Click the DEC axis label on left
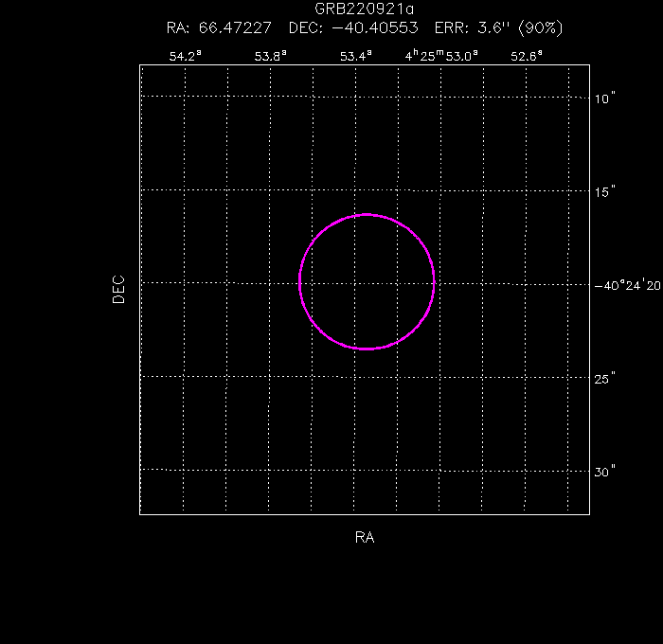The width and height of the screenshot is (663, 644). pyautogui.click(x=118, y=289)
